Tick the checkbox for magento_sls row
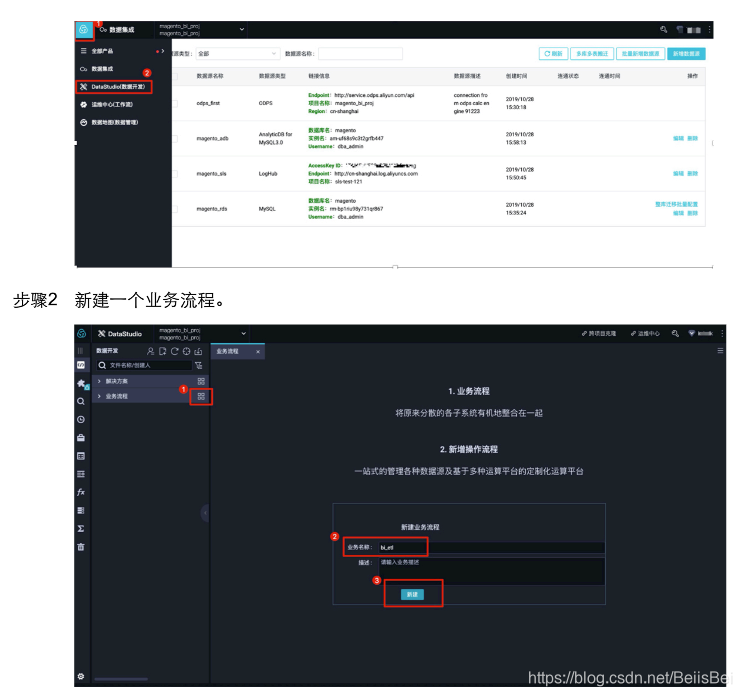The height and width of the screenshot is (697, 742). tap(175, 174)
